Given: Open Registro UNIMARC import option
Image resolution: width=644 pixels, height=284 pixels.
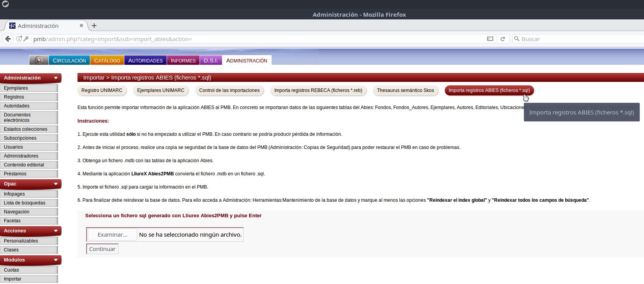Looking at the screenshot, I should point(102,90).
